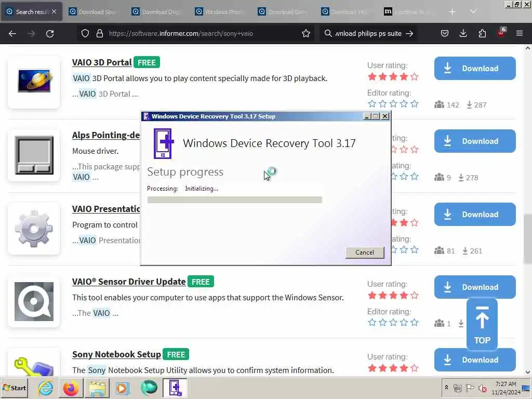Open Firefox from the taskbar
532x399 pixels.
tap(71, 388)
